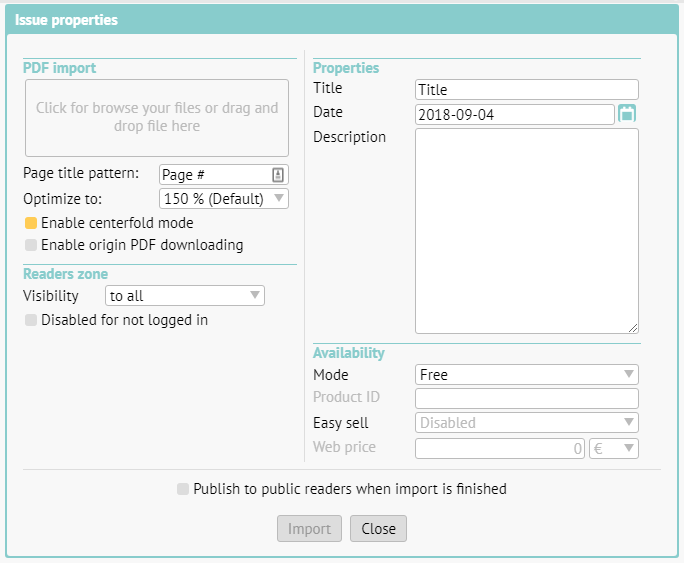Viewport: 684px width, 563px height.
Task: Click inside the Description text area
Action: point(526,230)
